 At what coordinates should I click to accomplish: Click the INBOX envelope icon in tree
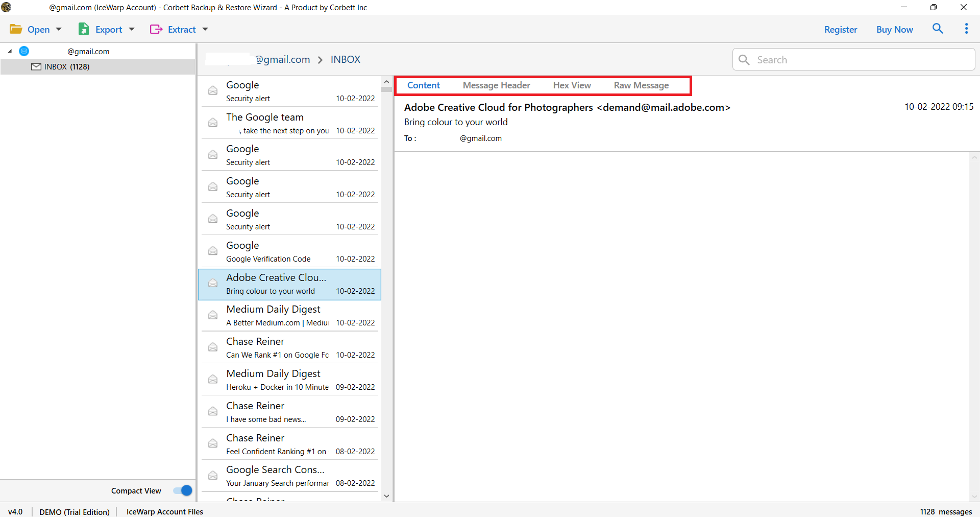[36, 67]
